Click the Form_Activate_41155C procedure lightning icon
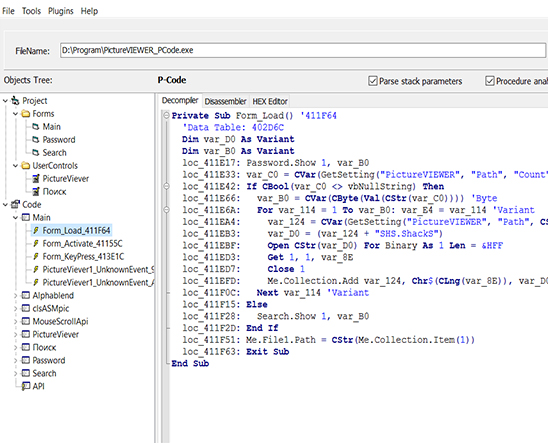This screenshot has height=443, width=548. (x=36, y=244)
